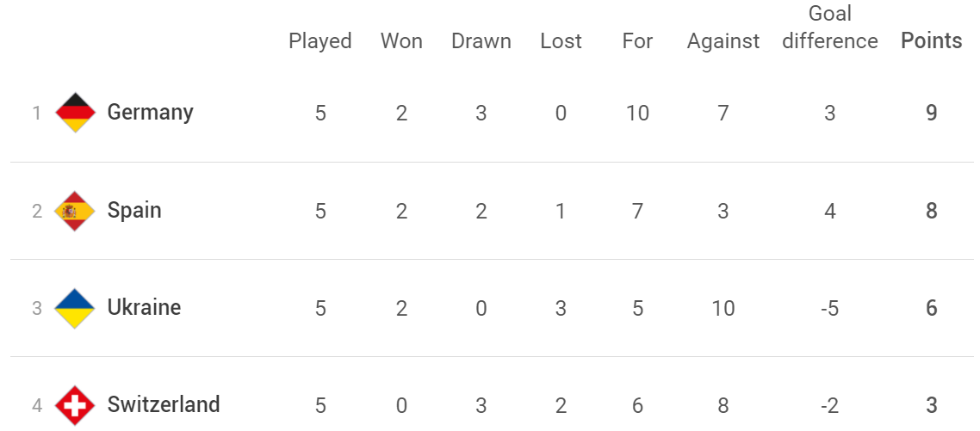Click the Germany flag icon
980x431 pixels.
pyautogui.click(x=75, y=113)
